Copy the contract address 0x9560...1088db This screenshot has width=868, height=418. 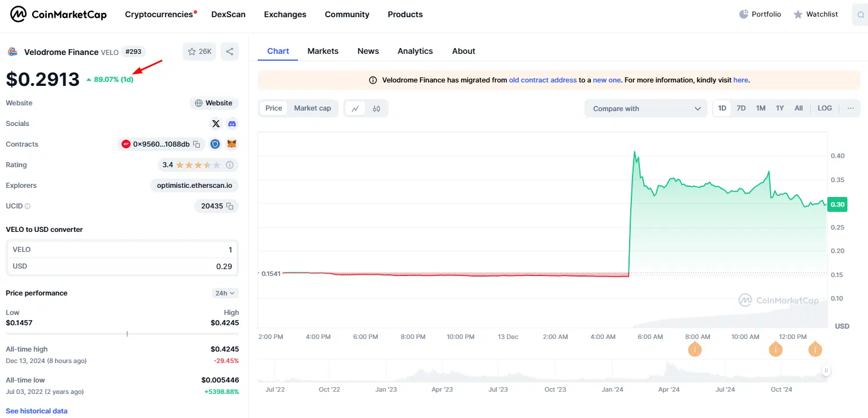tap(197, 144)
